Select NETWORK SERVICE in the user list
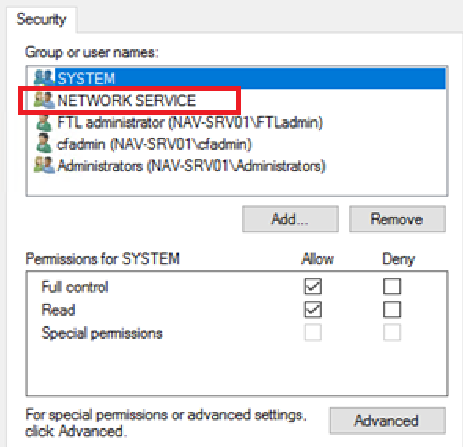The width and height of the screenshot is (463, 447). click(127, 100)
